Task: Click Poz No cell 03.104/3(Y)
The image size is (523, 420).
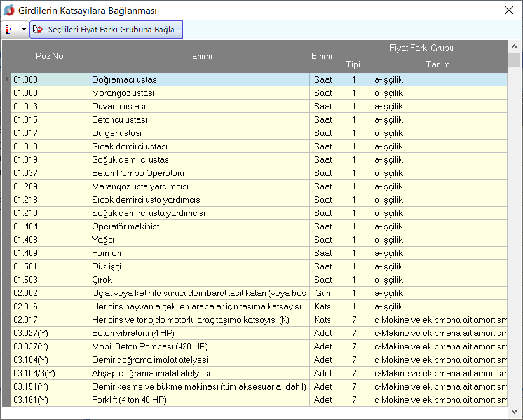Action: (x=50, y=373)
